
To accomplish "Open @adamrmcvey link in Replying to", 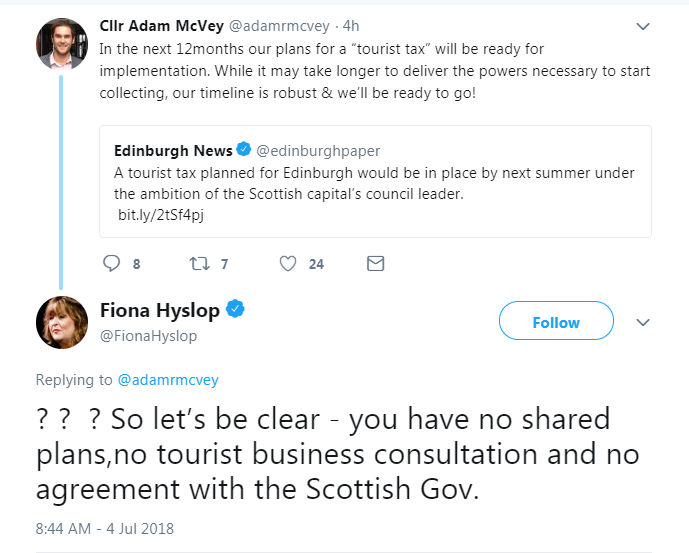I will tap(167, 380).
